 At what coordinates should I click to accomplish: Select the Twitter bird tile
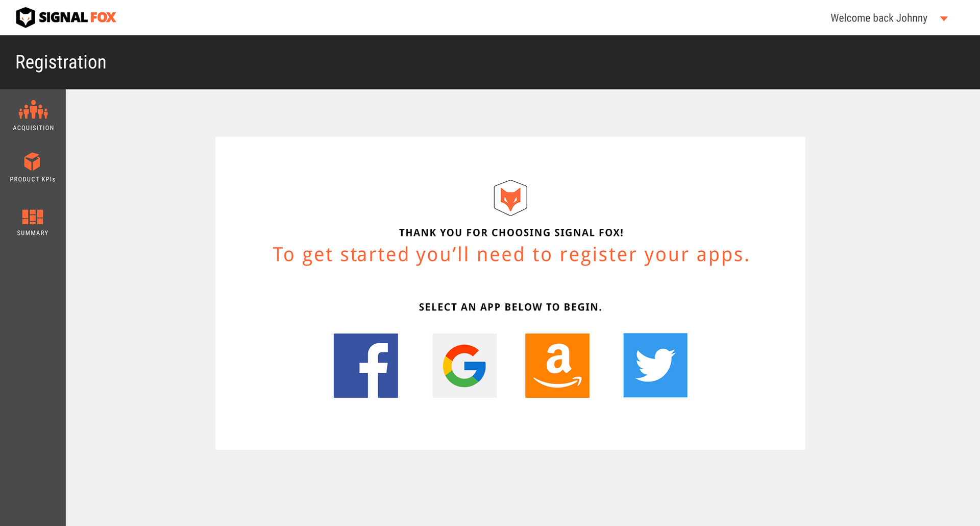click(655, 366)
